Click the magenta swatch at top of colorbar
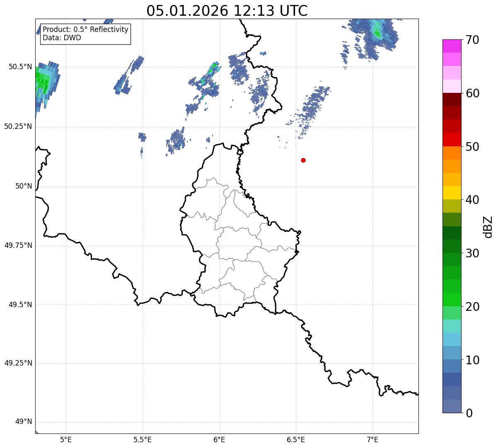 (x=452, y=46)
